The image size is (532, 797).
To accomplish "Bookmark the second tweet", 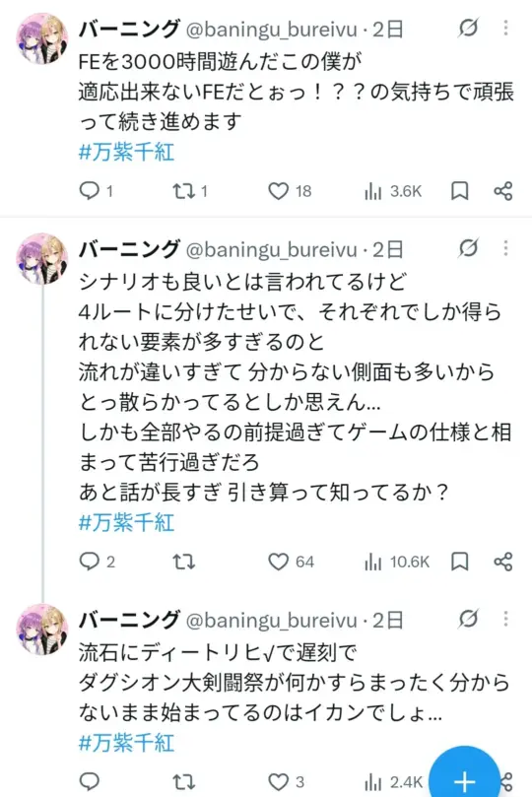I will (x=460, y=562).
